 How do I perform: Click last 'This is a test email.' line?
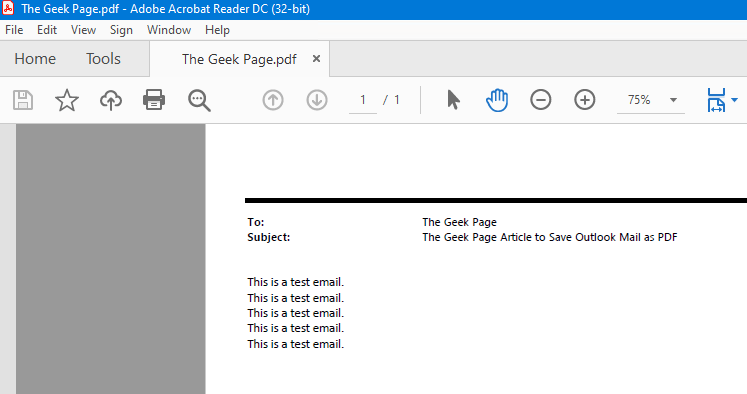click(295, 344)
